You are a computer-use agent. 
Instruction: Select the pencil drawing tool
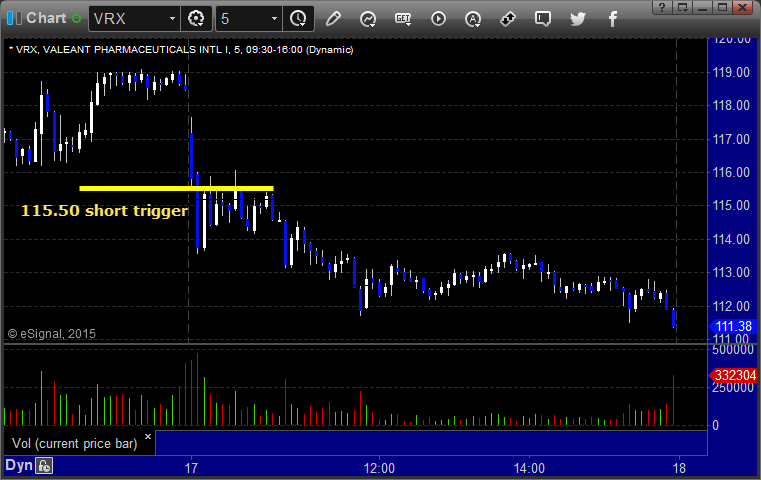coord(333,19)
